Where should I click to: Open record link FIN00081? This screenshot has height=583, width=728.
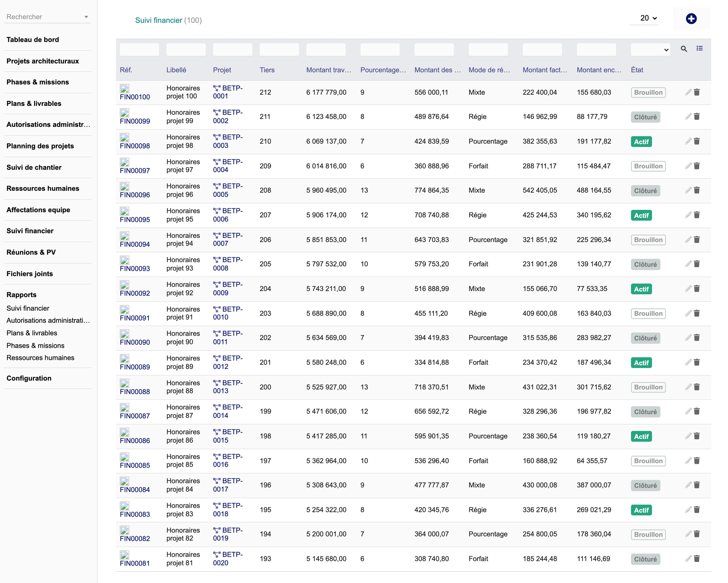[x=135, y=563]
